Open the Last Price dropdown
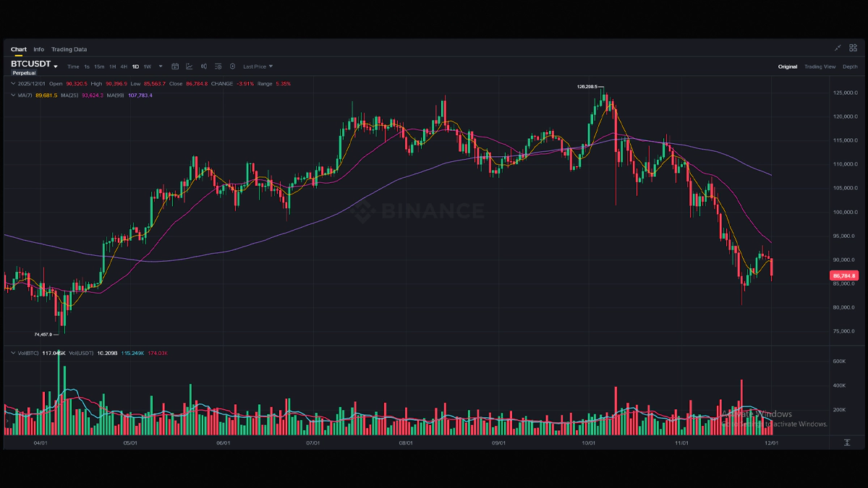This screenshot has height=488, width=868. (x=258, y=67)
